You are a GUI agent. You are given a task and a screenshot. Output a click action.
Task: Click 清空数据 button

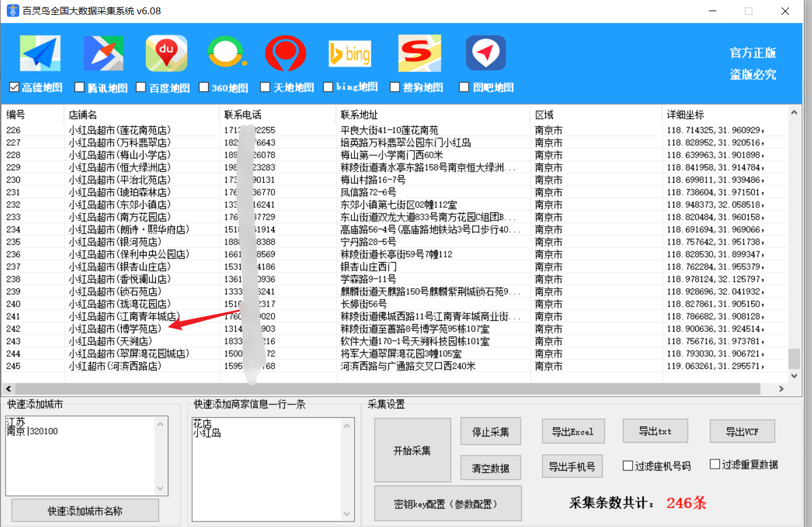click(491, 468)
